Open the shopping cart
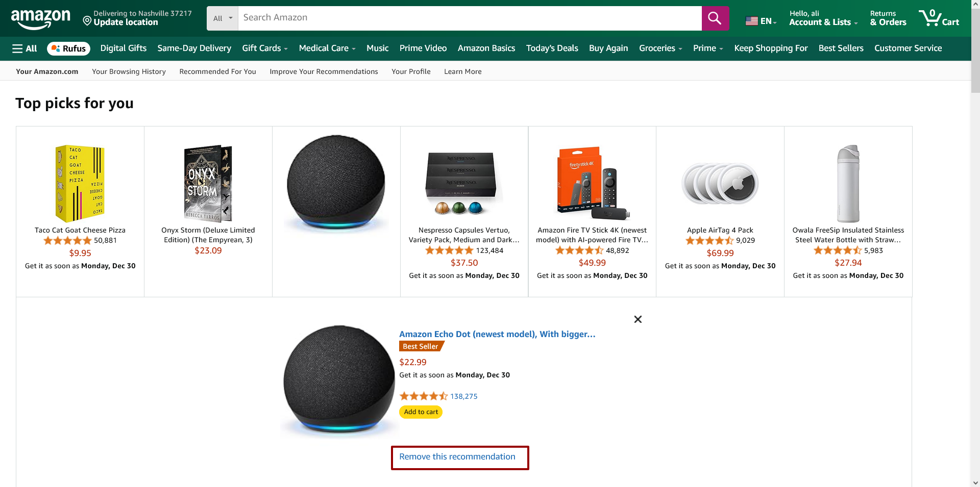 click(x=939, y=18)
